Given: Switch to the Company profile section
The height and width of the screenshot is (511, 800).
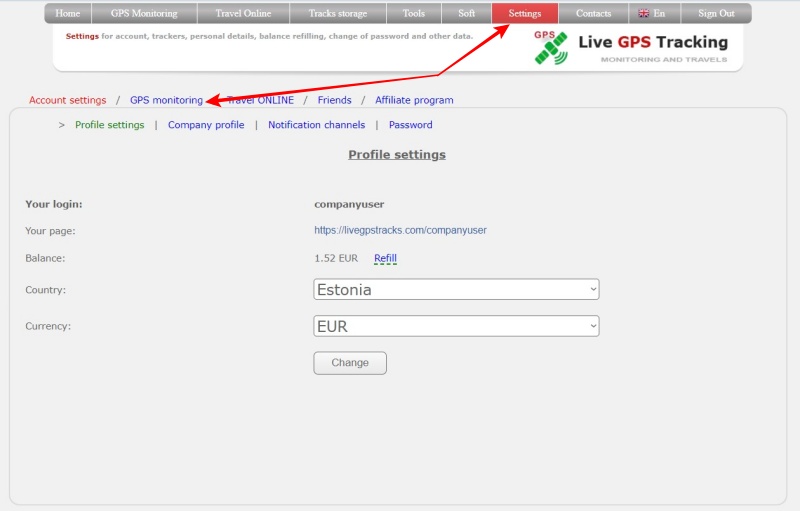Looking at the screenshot, I should (206, 125).
